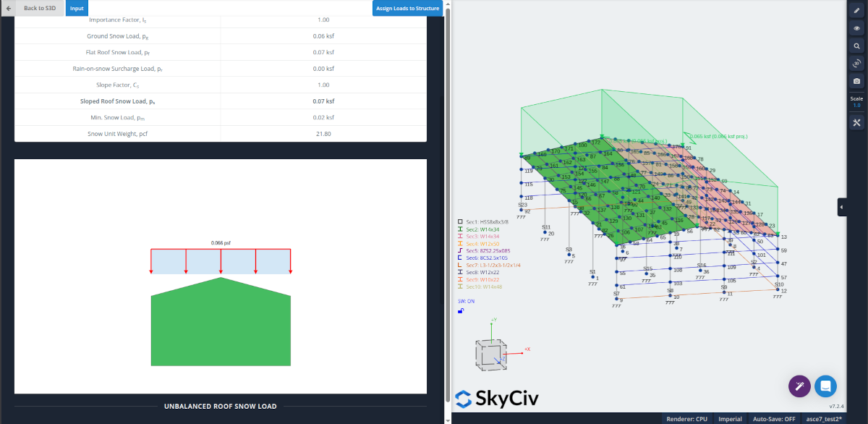Take a screenshot with the camera icon

[856, 80]
